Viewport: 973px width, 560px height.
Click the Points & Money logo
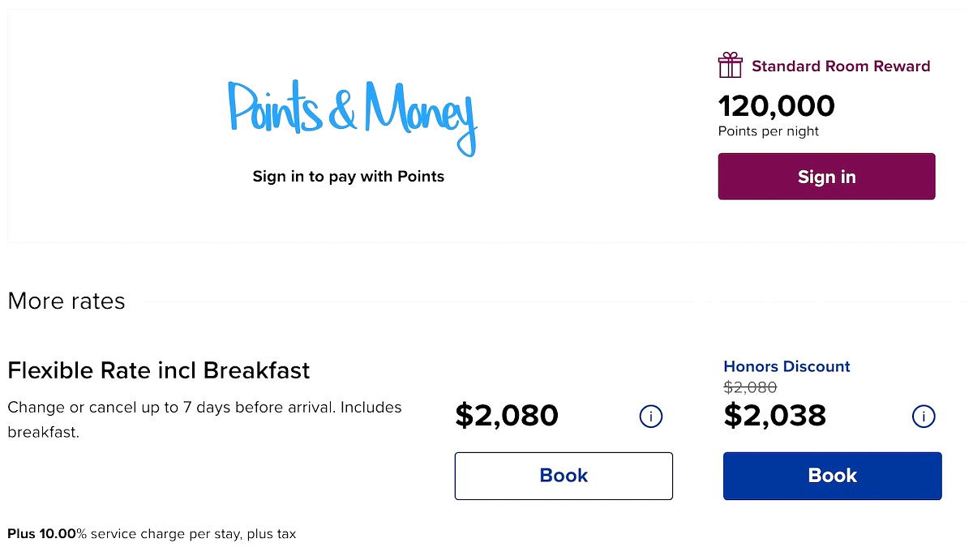(352, 116)
